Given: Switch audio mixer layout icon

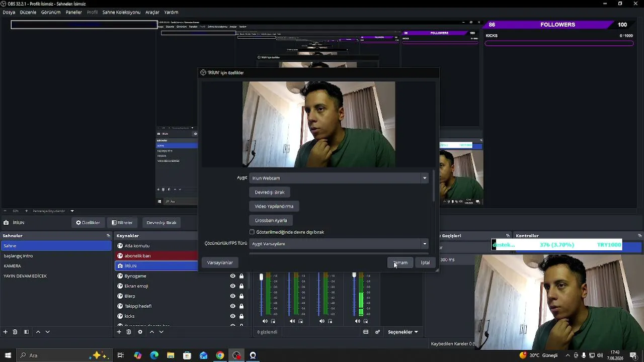Looking at the screenshot, I should (x=366, y=332).
